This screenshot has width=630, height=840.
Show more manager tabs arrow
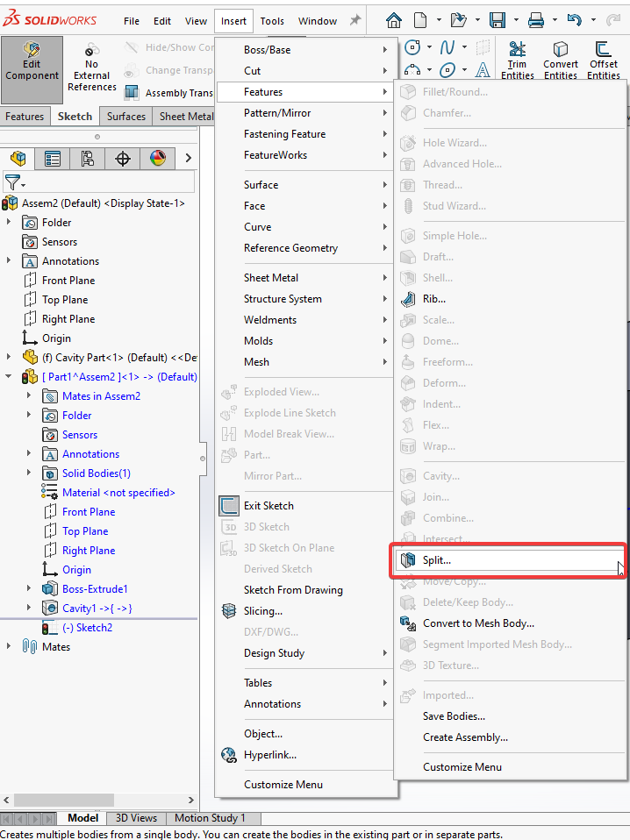(188, 158)
